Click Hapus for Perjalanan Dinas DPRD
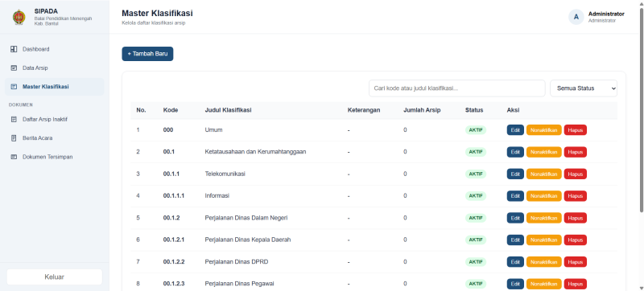This screenshot has height=291, width=644. [575, 262]
